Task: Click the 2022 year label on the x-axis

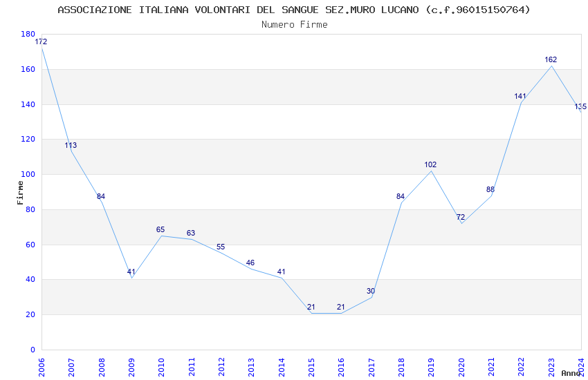Action: pos(521,366)
